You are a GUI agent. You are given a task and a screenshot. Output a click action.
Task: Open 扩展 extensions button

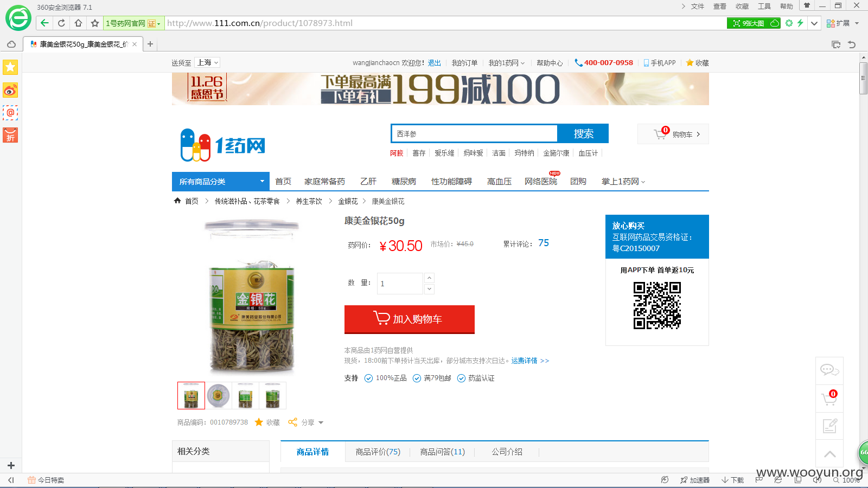(x=839, y=23)
